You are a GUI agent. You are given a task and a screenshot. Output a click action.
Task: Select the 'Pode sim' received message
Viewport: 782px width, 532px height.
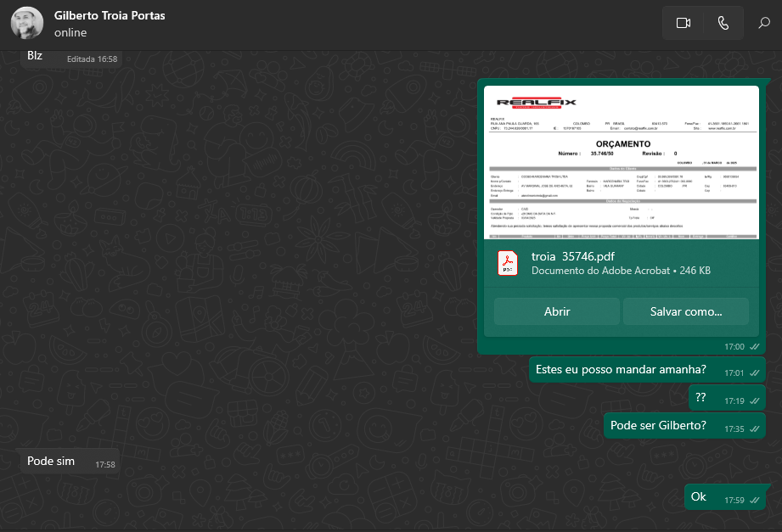click(x=51, y=462)
